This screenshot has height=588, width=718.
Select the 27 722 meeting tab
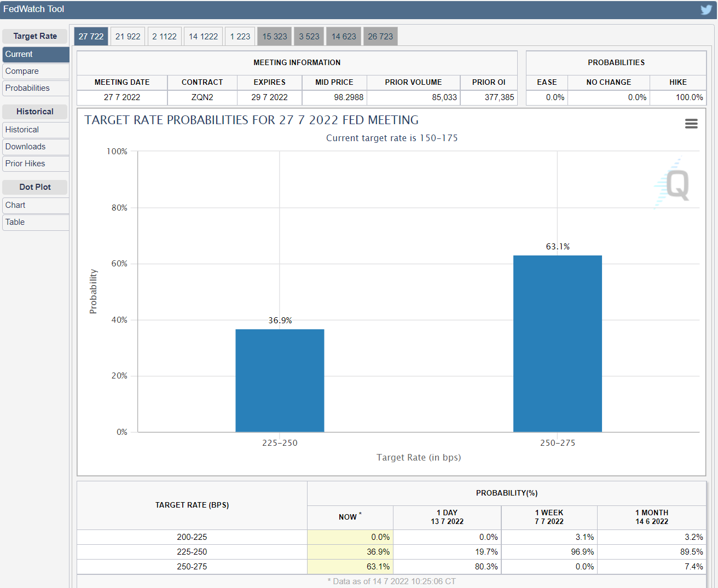click(91, 37)
